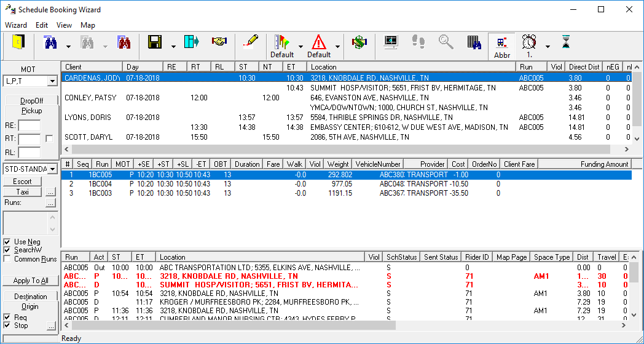This screenshot has height=344, width=644.
Task: Click the footprints toolbar icon
Action: pyautogui.click(x=418, y=42)
